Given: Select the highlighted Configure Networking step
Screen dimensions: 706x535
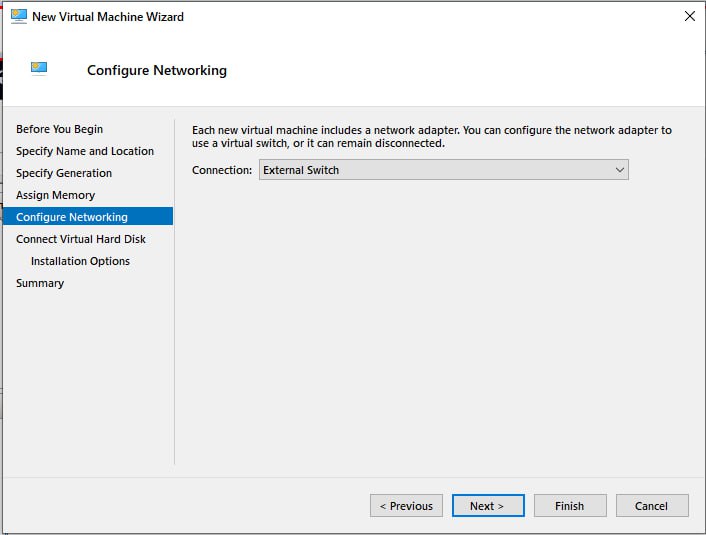Looking at the screenshot, I should [72, 217].
